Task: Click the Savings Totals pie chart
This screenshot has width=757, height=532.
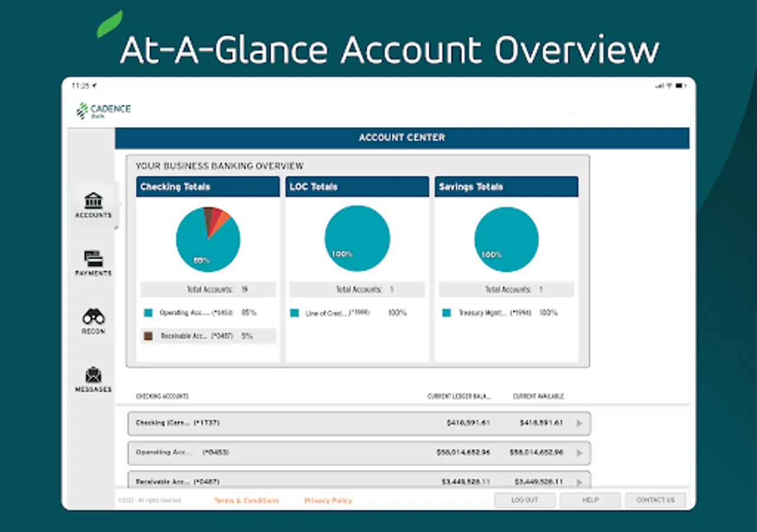Action: (507, 239)
